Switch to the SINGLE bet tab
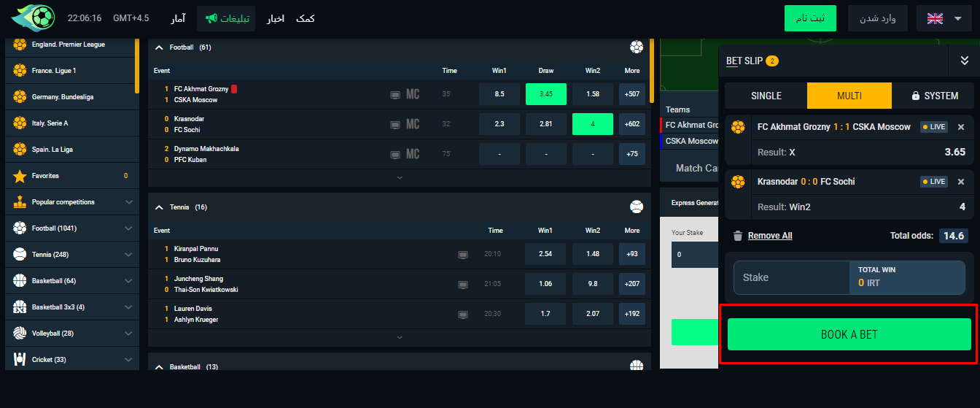The height and width of the screenshot is (408, 980). (x=766, y=96)
